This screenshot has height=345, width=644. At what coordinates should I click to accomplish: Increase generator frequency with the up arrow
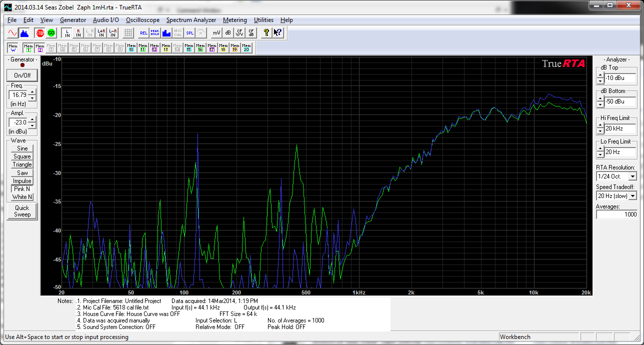click(x=32, y=92)
